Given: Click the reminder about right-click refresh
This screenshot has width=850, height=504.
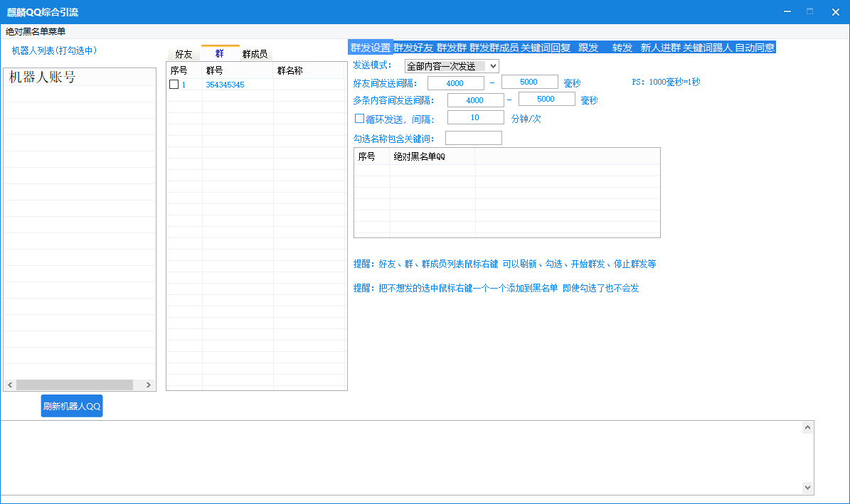Looking at the screenshot, I should [x=505, y=264].
